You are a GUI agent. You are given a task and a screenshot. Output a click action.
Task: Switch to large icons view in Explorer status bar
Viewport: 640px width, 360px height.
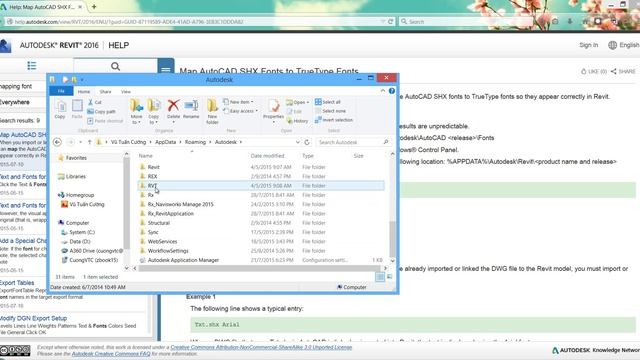[389, 277]
